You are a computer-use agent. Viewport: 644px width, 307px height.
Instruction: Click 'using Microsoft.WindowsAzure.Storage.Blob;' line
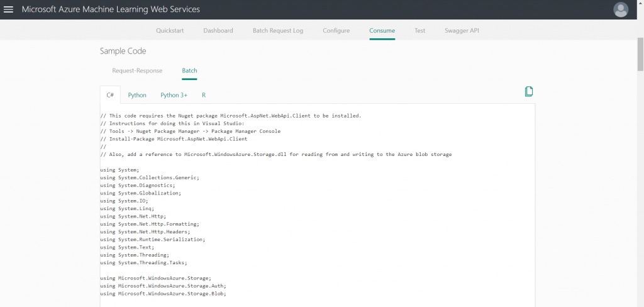[x=163, y=293]
